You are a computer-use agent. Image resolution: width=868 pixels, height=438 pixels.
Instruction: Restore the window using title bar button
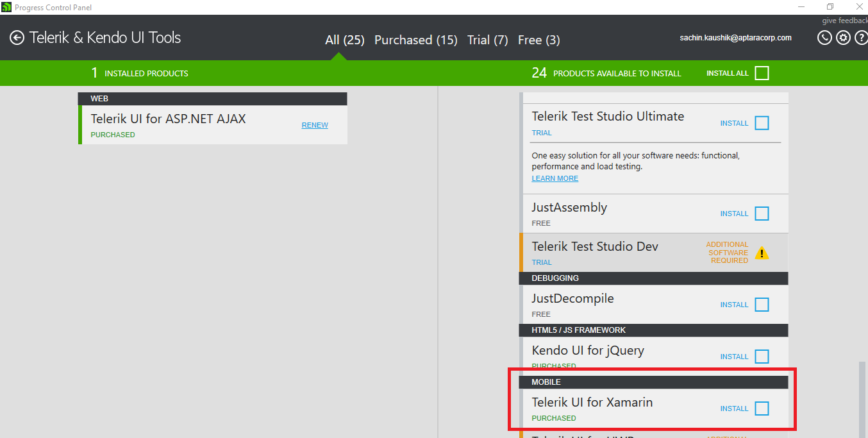[830, 7]
